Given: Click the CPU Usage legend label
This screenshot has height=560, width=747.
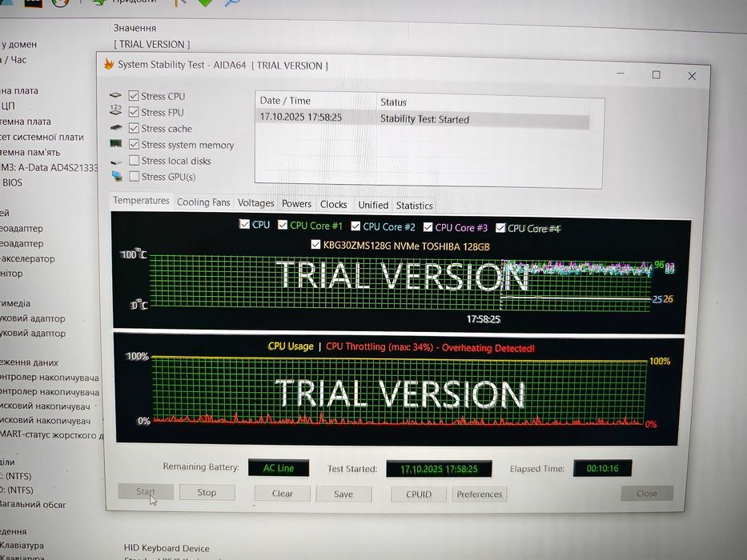Looking at the screenshot, I should pyautogui.click(x=291, y=346).
